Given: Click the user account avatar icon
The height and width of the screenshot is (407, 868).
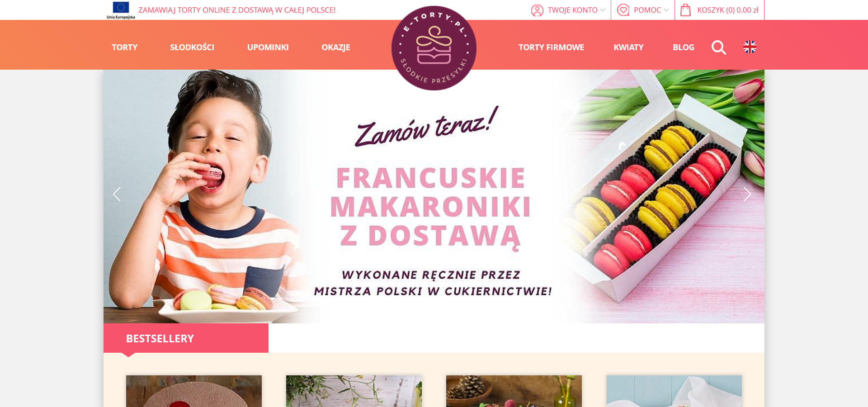Looking at the screenshot, I should tap(537, 10).
